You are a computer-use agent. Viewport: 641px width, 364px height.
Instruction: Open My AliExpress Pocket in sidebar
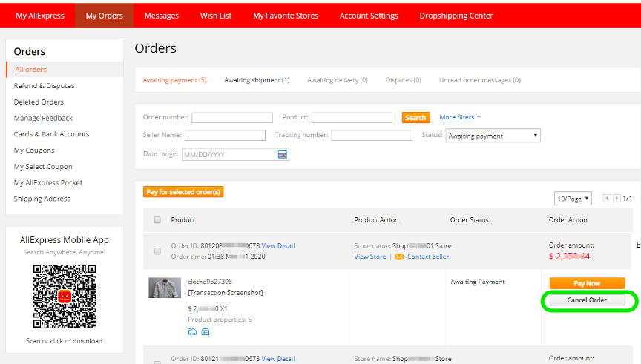pyautogui.click(x=48, y=182)
